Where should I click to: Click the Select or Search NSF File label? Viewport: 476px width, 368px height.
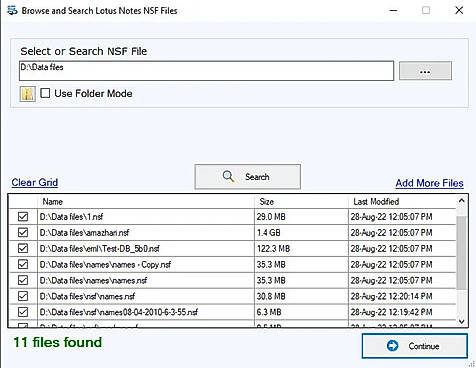(84, 51)
